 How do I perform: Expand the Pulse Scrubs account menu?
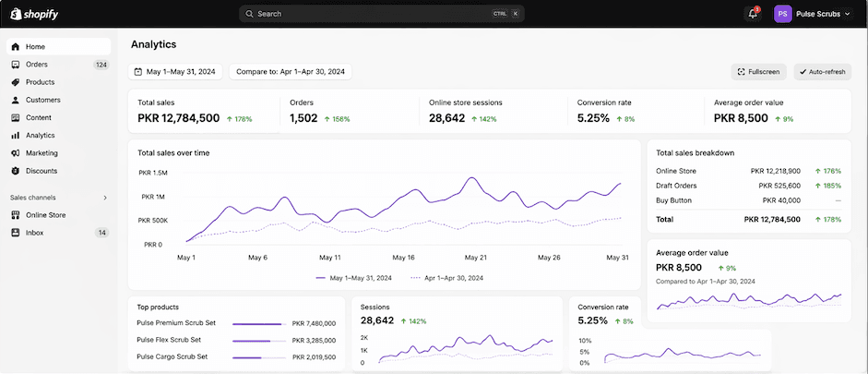coord(822,14)
